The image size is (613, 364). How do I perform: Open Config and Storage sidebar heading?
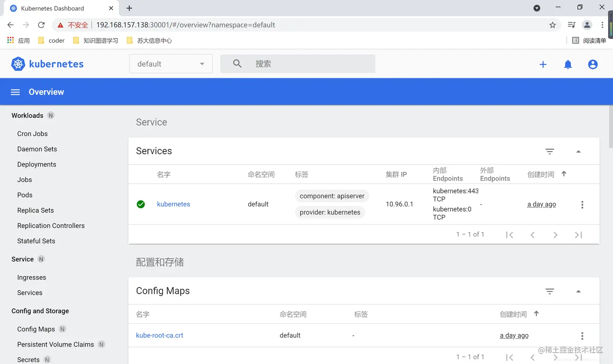[40, 311]
